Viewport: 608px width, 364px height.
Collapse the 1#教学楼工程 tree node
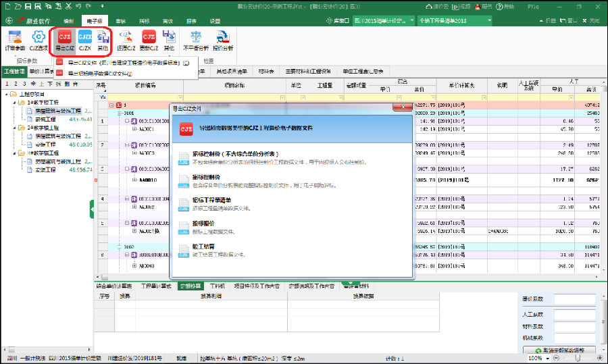pos(14,102)
